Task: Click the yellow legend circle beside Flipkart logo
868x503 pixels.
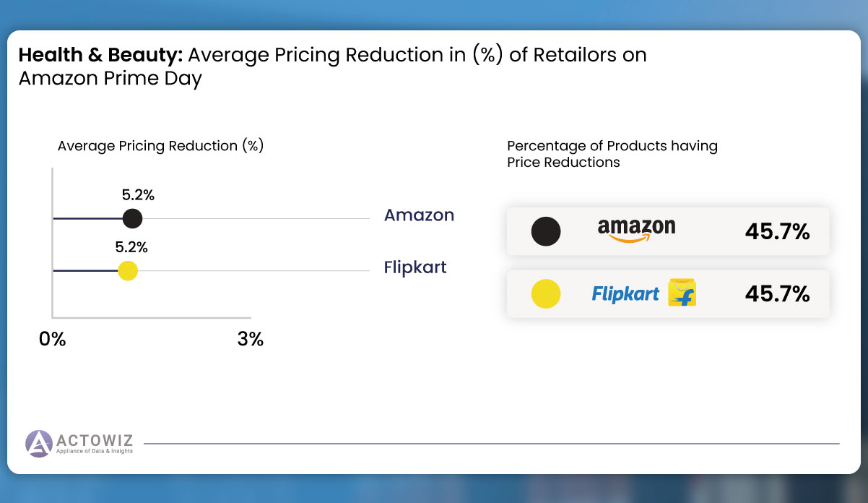Action: 546,293
